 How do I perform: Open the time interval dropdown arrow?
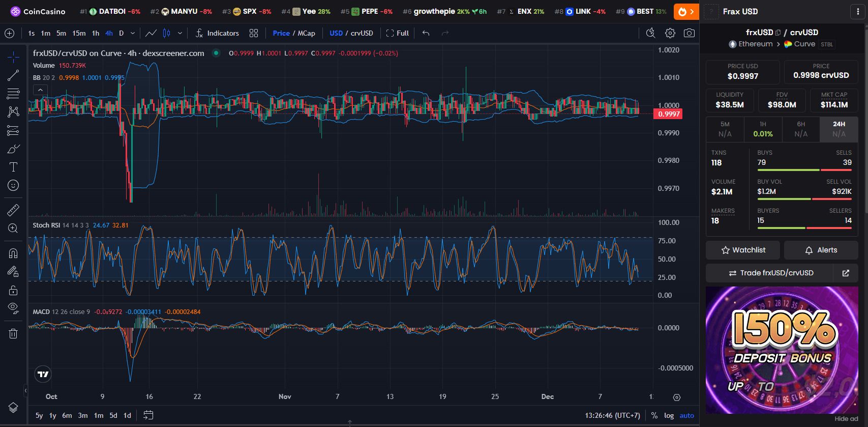point(133,33)
